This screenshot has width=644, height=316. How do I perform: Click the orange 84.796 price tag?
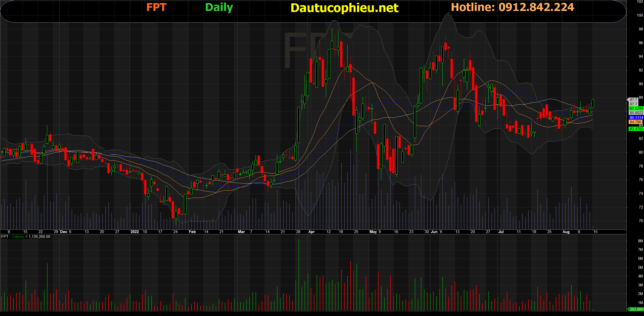(x=636, y=122)
